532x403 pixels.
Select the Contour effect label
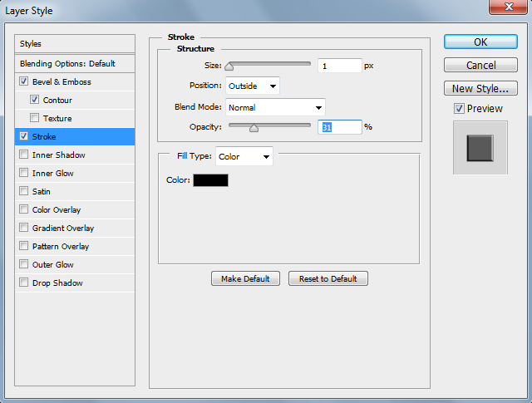point(57,101)
